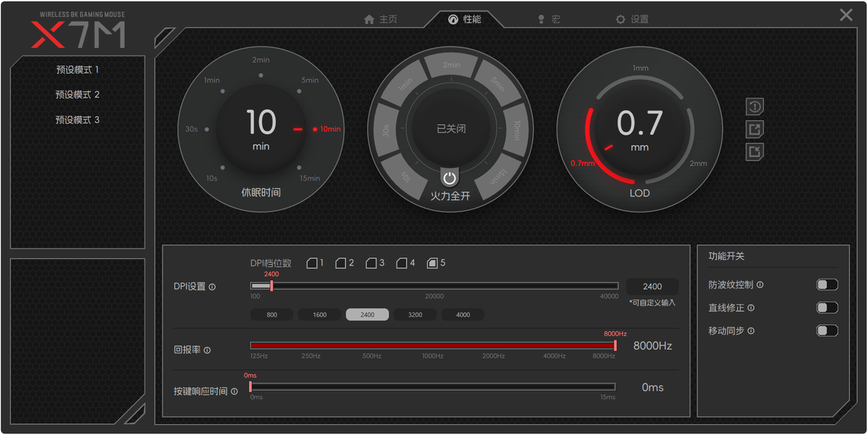
Task: Select 预设模式 2 profile
Action: pos(77,95)
